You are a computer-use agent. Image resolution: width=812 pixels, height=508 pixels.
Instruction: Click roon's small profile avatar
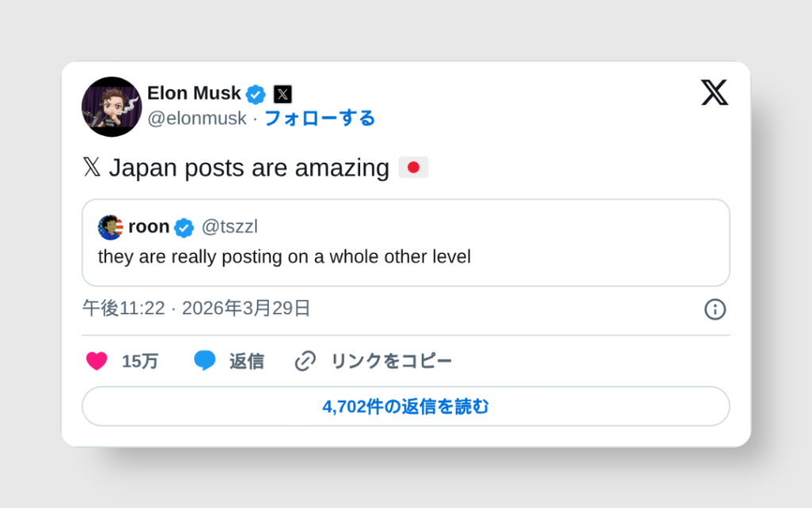[x=110, y=227]
